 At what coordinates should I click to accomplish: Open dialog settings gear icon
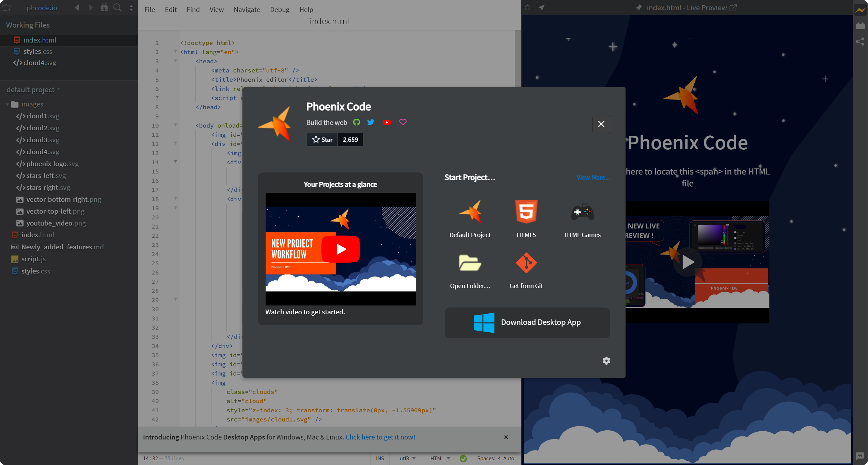(606, 361)
